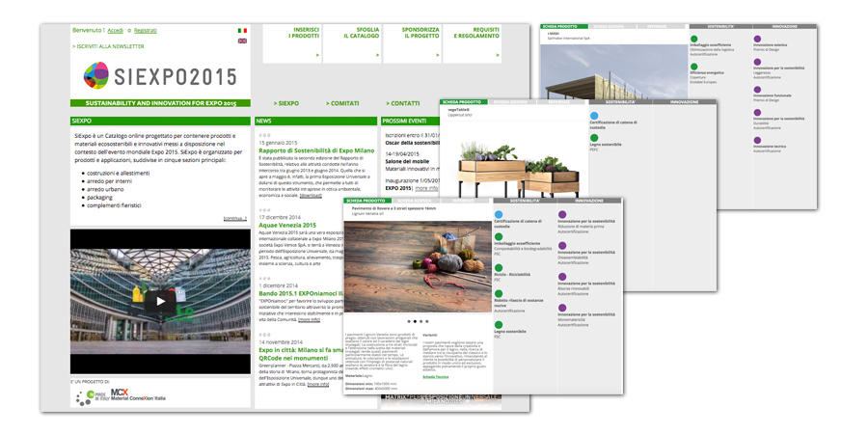
Task: Click green Legno sostenibile icon in Pavimento panel
Action: [499, 324]
